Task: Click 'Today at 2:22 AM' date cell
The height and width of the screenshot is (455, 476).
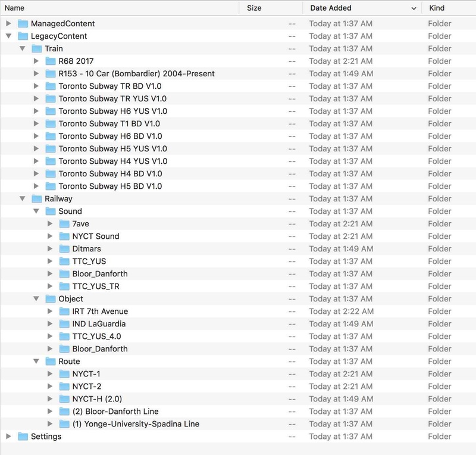Action: click(341, 311)
